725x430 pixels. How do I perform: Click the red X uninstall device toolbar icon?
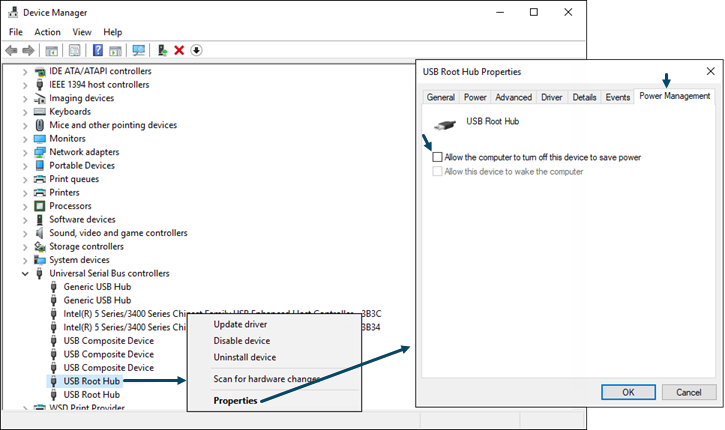coord(179,50)
